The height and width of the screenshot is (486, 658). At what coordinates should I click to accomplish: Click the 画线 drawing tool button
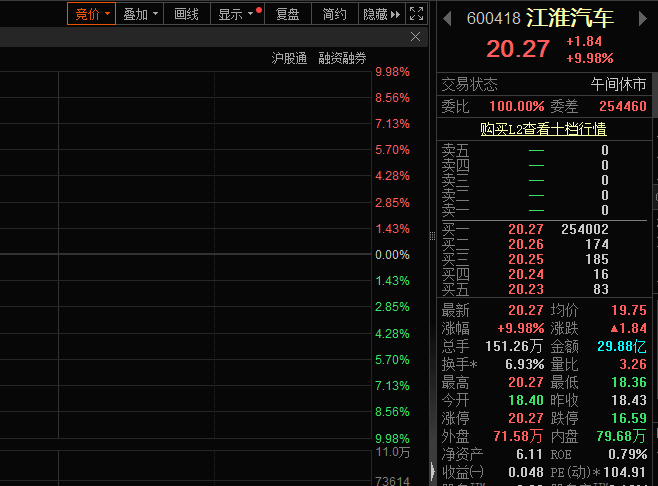186,14
